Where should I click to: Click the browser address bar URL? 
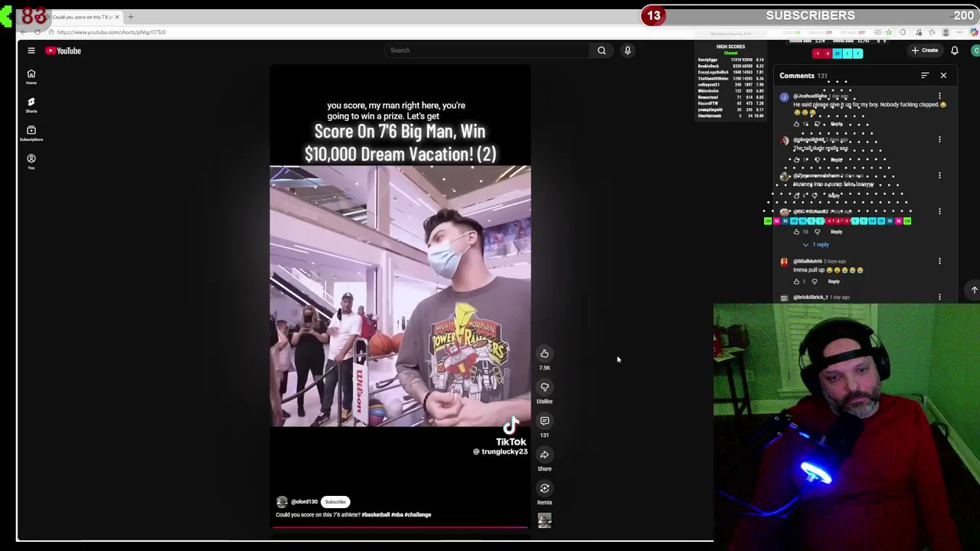tap(111, 32)
